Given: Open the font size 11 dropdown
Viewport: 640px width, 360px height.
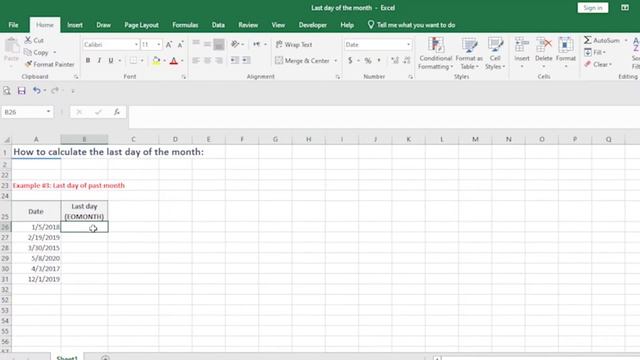Looking at the screenshot, I should 159,44.
